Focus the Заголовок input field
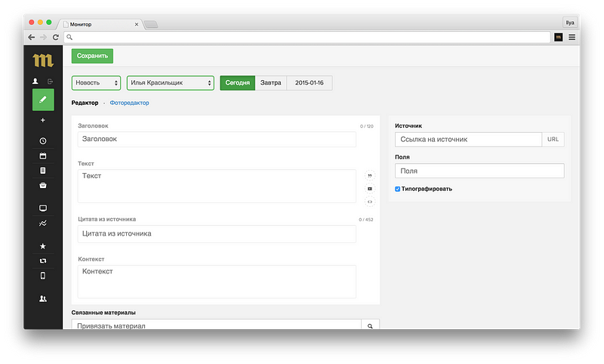604x364 pixels. tap(217, 139)
